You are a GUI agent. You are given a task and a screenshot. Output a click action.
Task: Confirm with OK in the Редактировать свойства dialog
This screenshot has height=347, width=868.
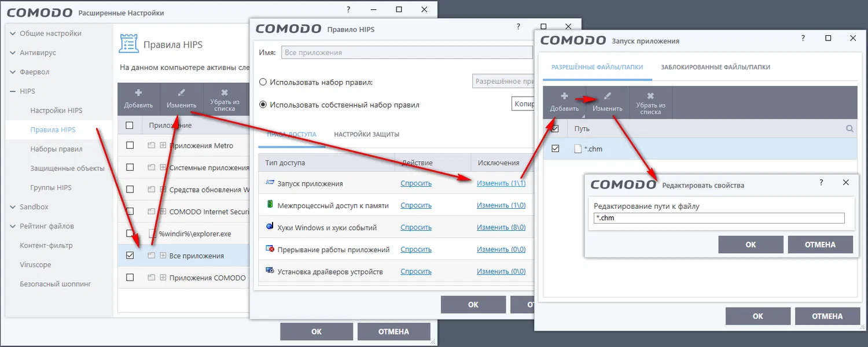point(751,244)
